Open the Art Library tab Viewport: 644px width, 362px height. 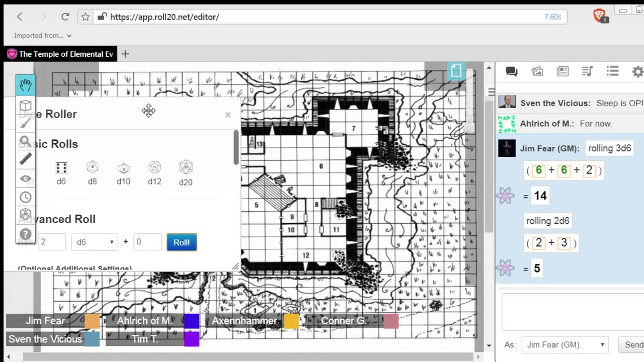point(537,72)
